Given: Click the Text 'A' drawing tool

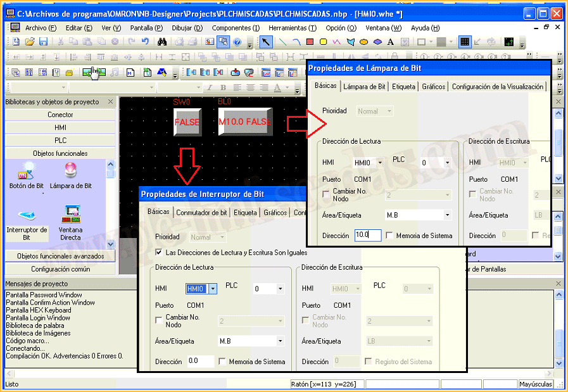Looking at the screenshot, I should click(x=391, y=42).
